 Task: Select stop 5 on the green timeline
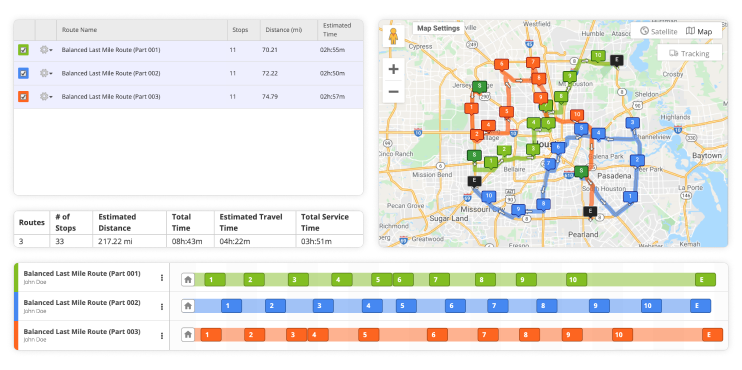[x=381, y=280]
